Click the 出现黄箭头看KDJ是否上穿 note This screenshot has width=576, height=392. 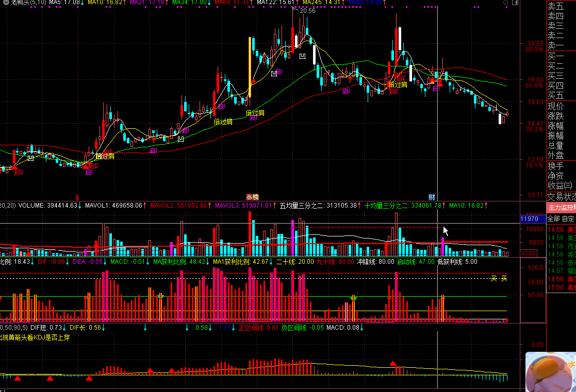[x=35, y=337]
